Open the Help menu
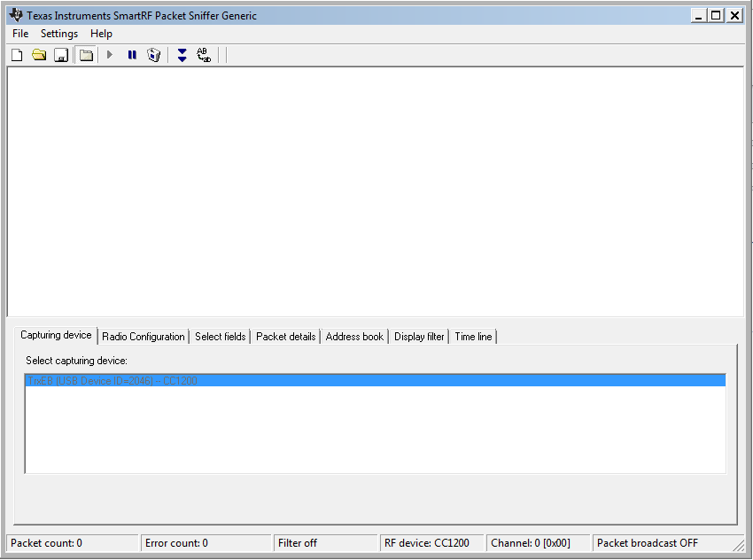The width and height of the screenshot is (753, 560). pyautogui.click(x=101, y=34)
